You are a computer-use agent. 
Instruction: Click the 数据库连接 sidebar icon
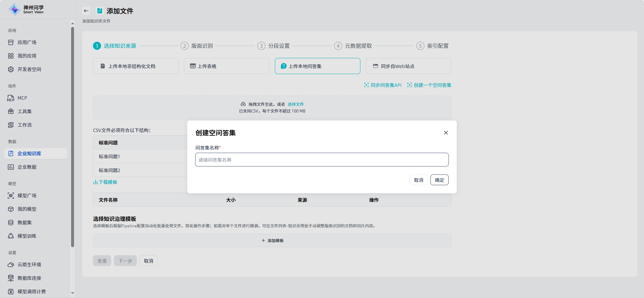(11, 278)
